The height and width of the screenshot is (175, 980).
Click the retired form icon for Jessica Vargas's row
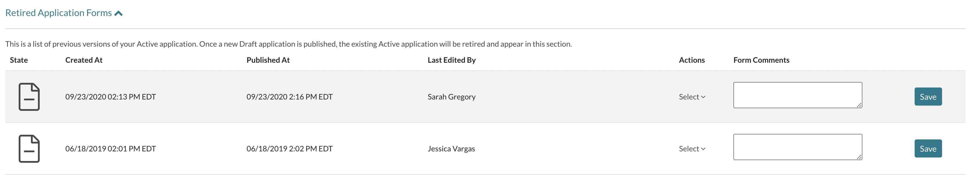29,149
